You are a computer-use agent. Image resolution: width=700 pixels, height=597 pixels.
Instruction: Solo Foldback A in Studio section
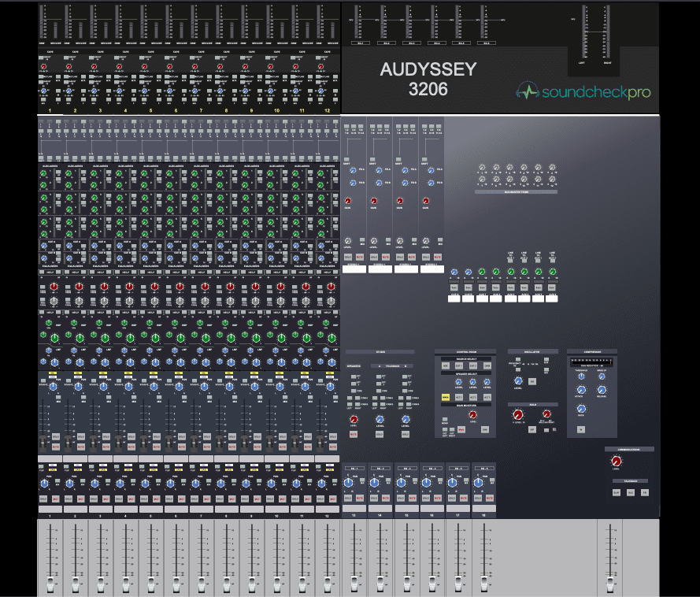coord(380,434)
